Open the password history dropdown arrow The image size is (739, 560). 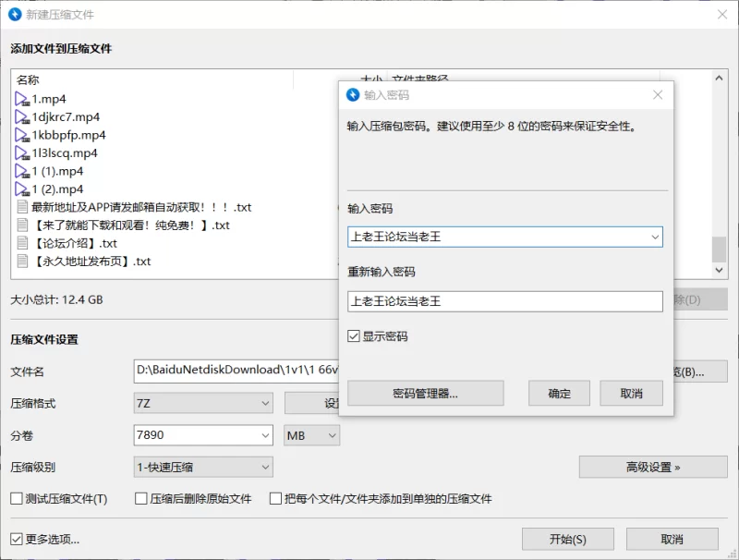655,237
